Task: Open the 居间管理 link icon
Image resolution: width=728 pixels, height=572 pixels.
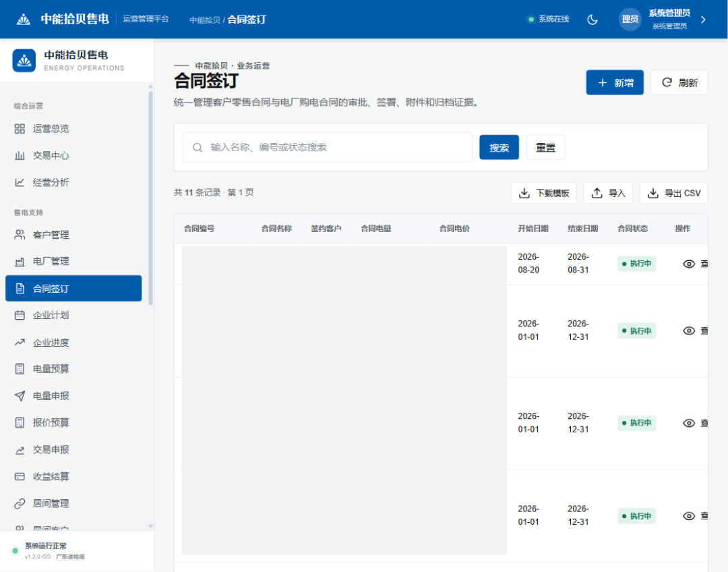Action: point(20,504)
